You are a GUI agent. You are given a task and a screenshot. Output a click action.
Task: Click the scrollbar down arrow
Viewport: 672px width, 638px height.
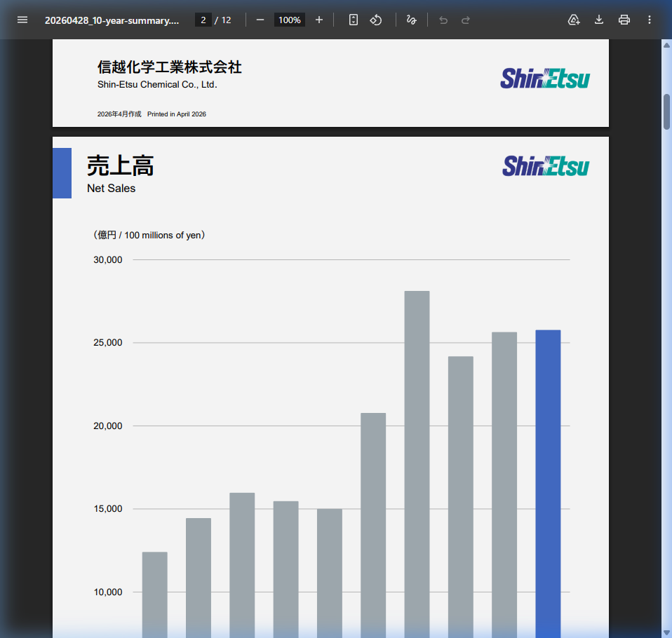(666, 632)
